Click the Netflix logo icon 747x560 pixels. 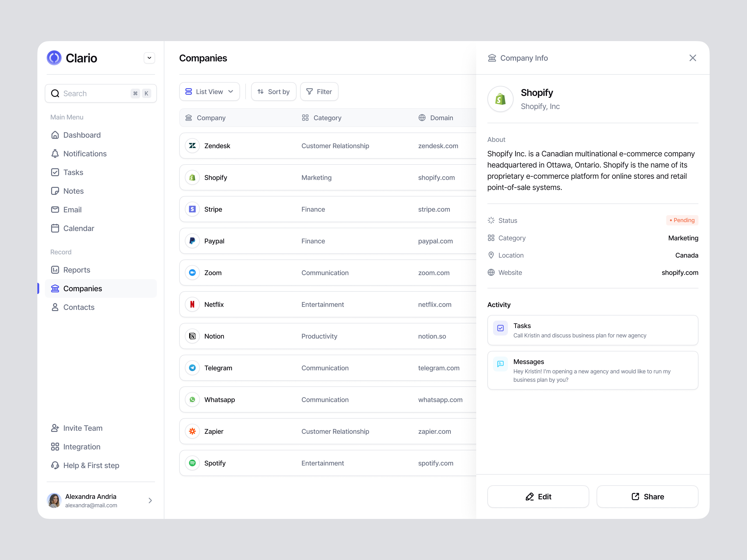pyautogui.click(x=192, y=304)
